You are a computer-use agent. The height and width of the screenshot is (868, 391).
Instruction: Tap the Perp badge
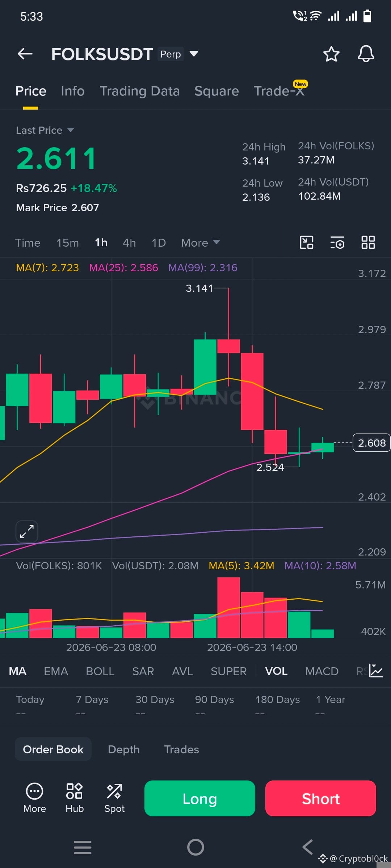pos(171,54)
